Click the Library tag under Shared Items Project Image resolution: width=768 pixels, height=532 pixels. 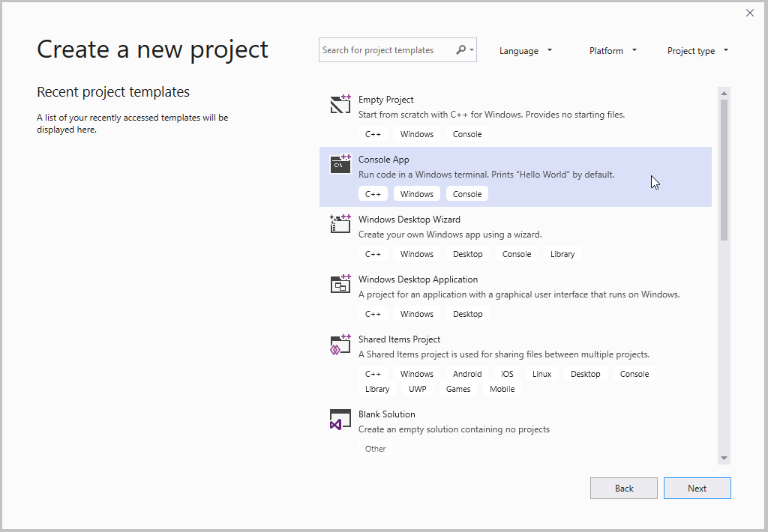377,388
